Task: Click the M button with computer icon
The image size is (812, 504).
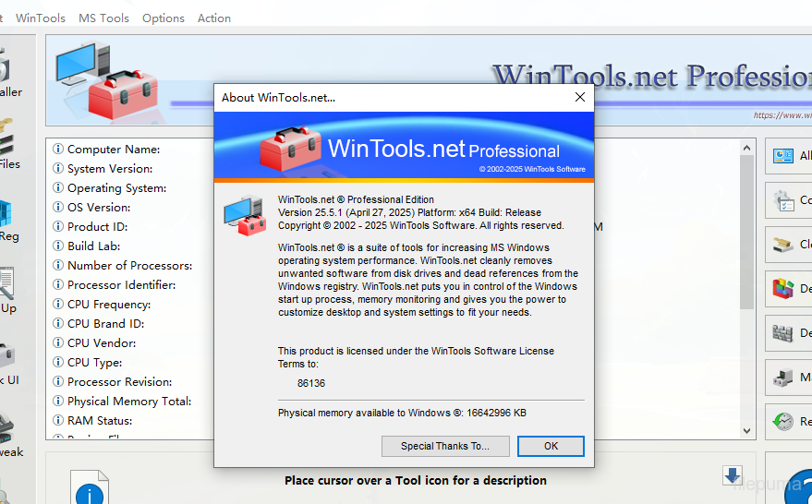Action: [788, 378]
